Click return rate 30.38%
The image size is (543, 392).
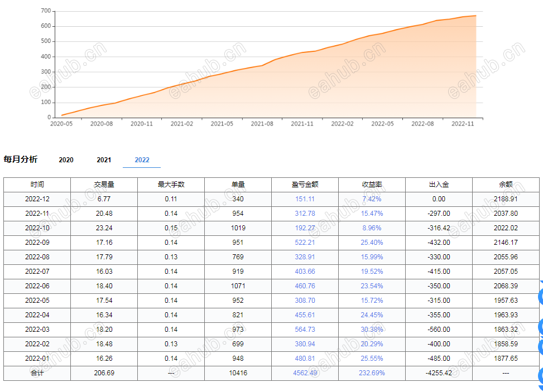tap(372, 330)
